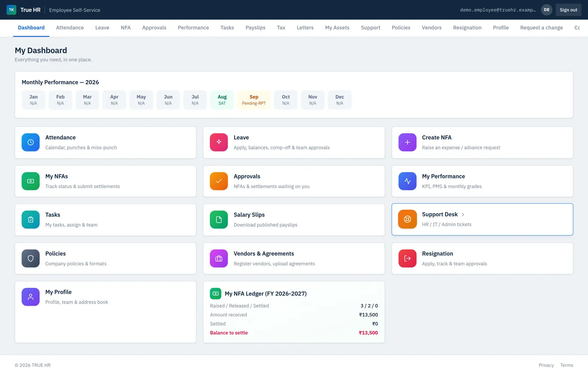Click the Balance to settle label
This screenshot has width=588, height=368.
(x=229, y=333)
